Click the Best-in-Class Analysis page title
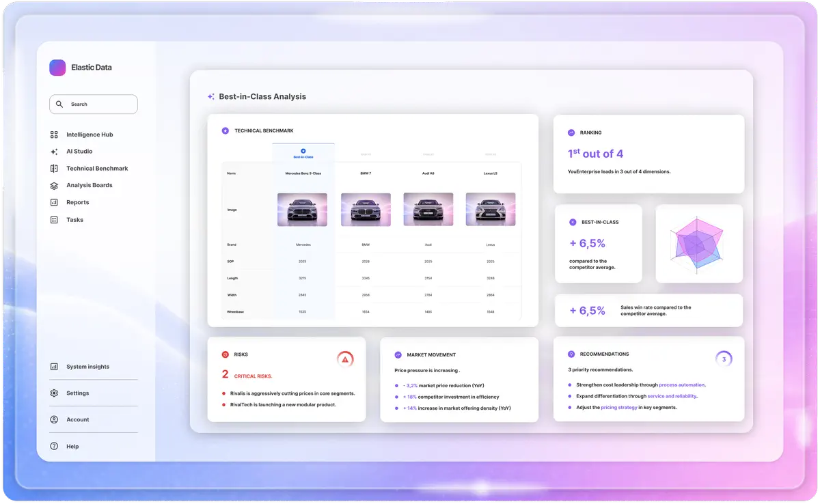This screenshot has width=820, height=504. (x=262, y=96)
